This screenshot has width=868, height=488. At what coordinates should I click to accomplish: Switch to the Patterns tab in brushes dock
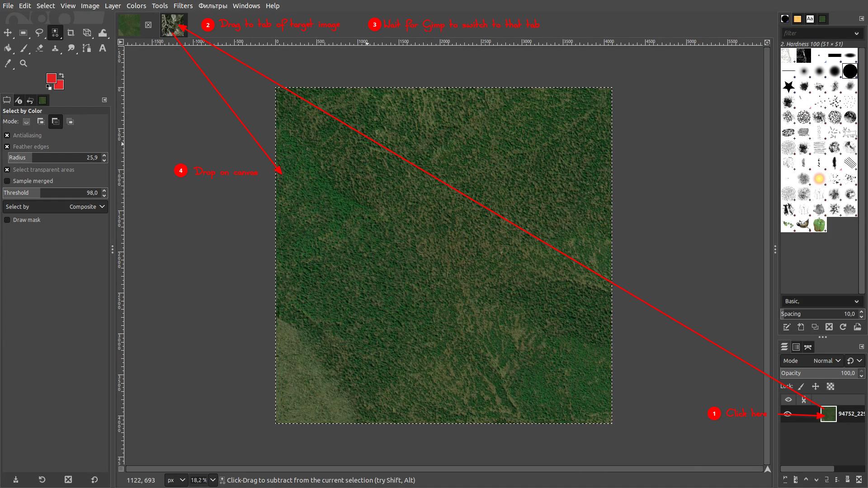point(797,19)
